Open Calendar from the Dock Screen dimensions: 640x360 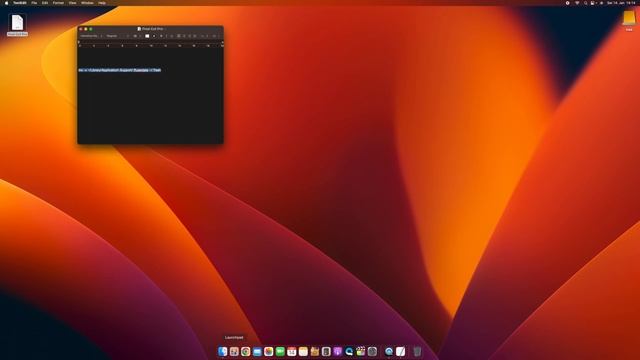pyautogui.click(x=291, y=351)
